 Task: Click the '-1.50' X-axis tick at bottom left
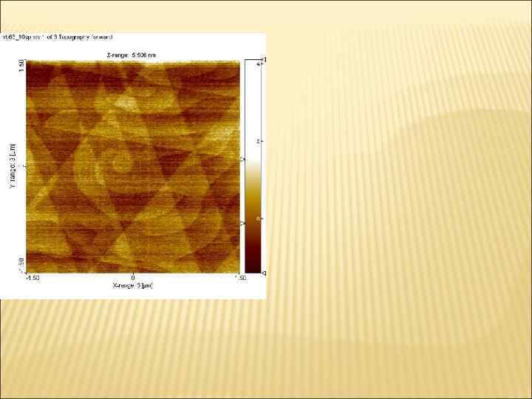click(33, 278)
